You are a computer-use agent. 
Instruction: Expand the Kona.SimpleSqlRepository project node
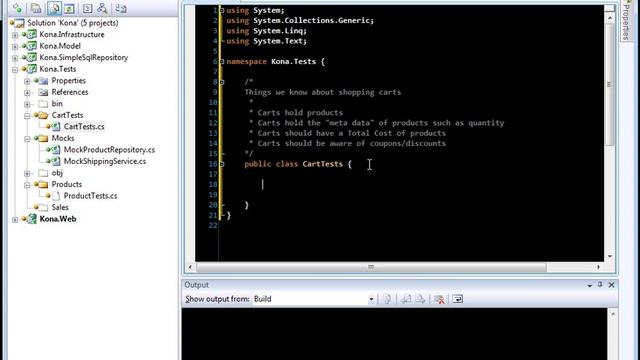pyautogui.click(x=15, y=58)
